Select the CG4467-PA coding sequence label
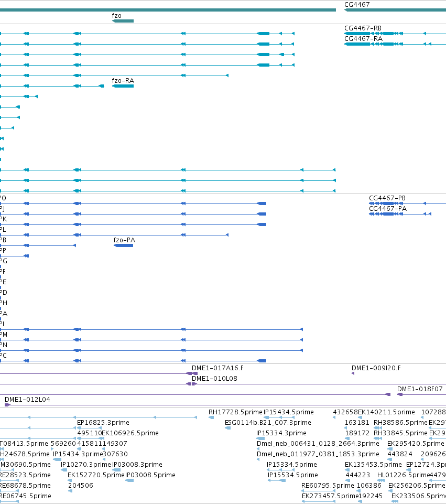Screen dimensions: 446x504 point(388,209)
